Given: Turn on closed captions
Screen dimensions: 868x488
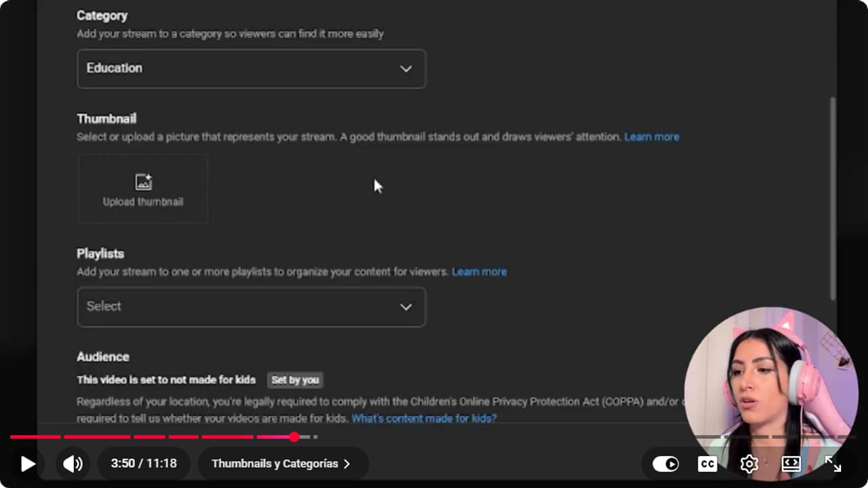Looking at the screenshot, I should point(707,464).
